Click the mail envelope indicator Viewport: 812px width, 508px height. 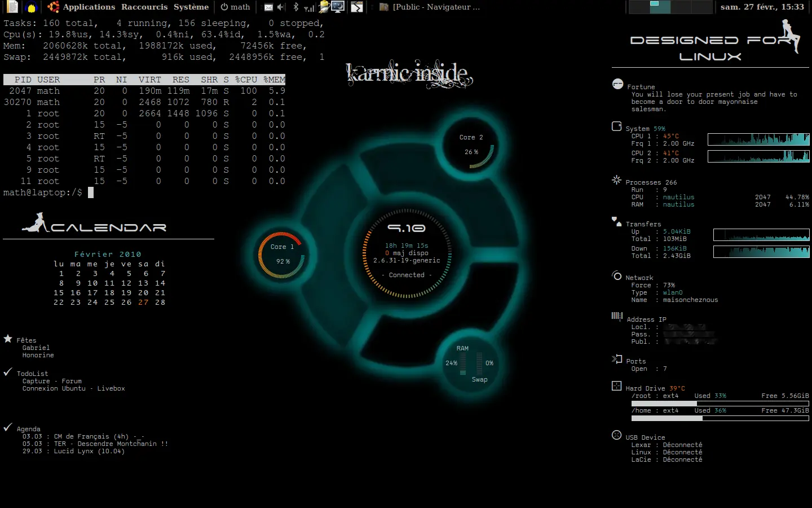[x=268, y=7]
